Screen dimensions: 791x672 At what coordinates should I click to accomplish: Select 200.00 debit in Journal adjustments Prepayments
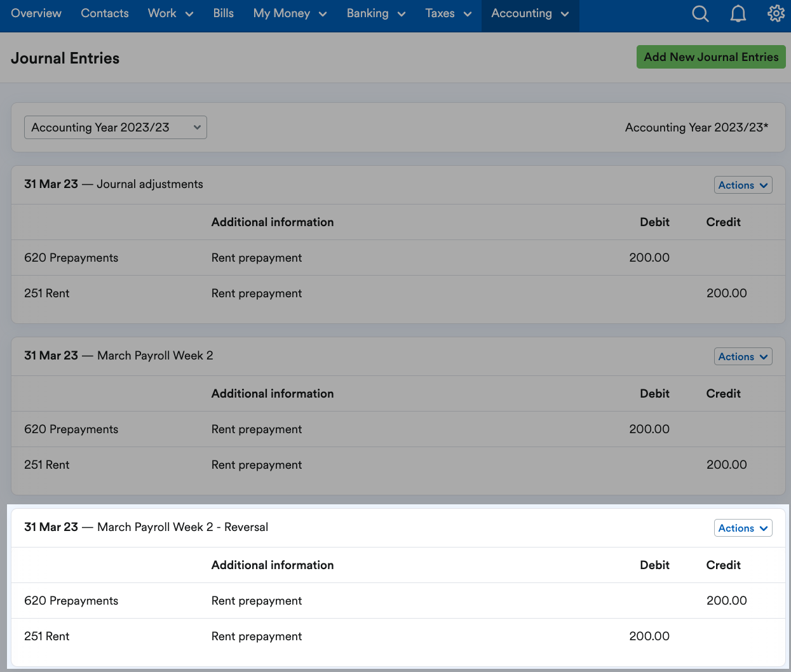click(x=649, y=258)
